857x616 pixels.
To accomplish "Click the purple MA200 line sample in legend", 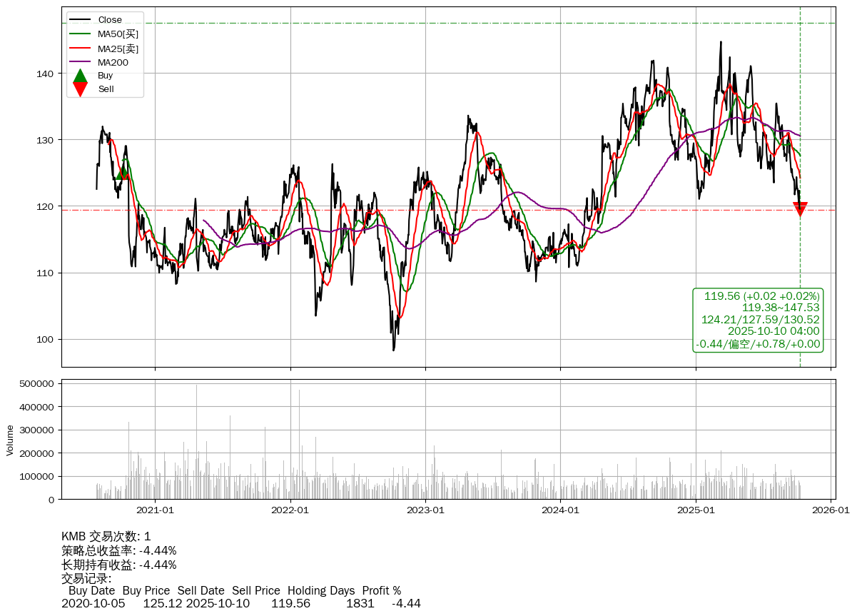I will tap(81, 63).
